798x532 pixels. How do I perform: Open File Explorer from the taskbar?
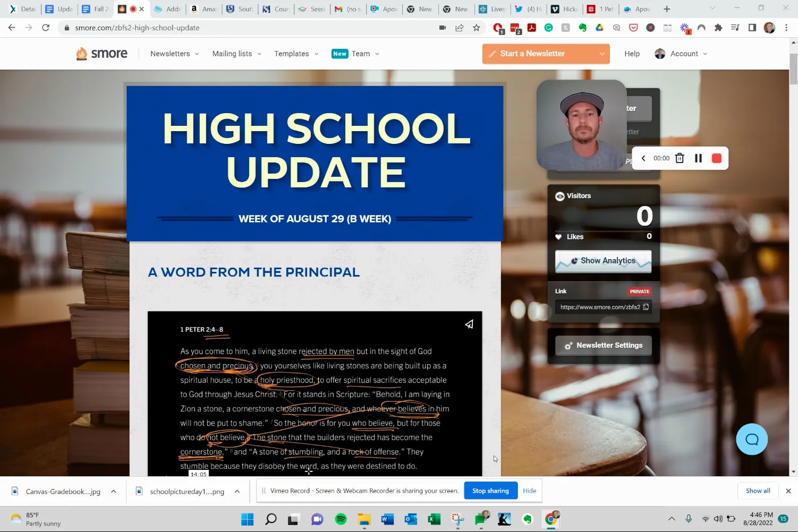point(364,519)
